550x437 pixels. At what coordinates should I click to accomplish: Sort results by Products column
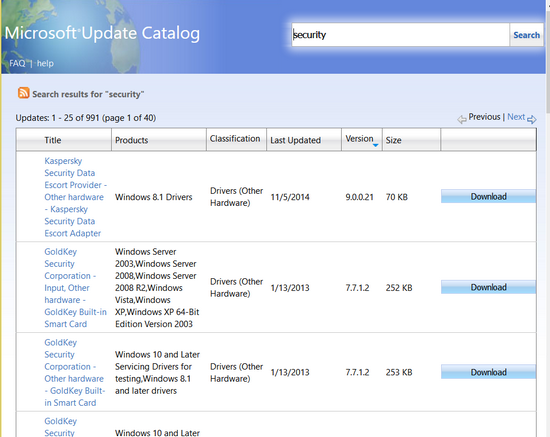(132, 140)
